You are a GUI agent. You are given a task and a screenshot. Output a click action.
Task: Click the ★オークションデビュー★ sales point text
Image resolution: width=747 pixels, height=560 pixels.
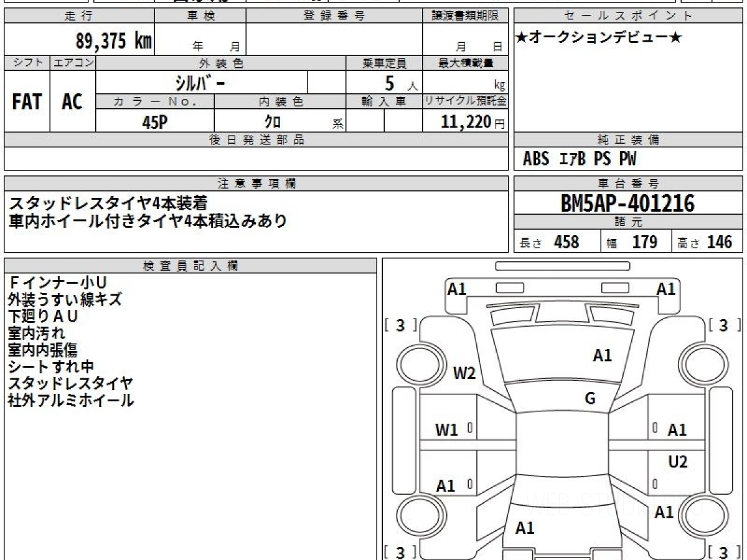(599, 38)
